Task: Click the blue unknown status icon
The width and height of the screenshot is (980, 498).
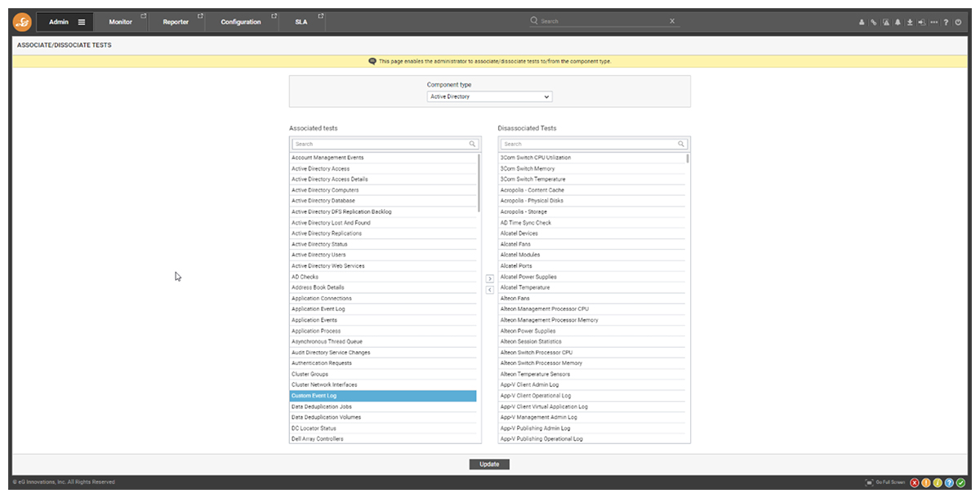Action: point(949,482)
